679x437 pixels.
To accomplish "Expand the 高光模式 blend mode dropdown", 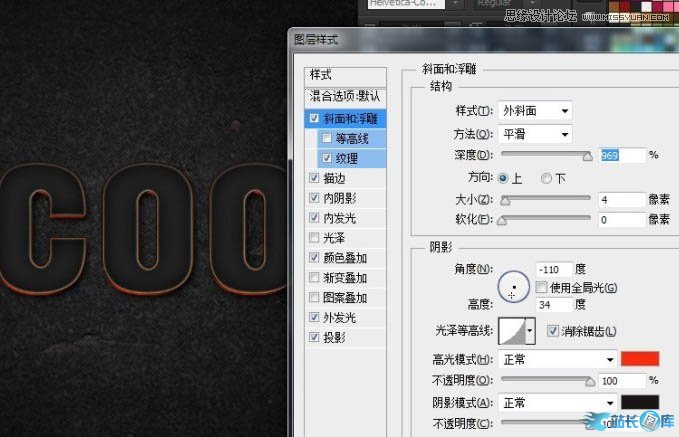I will tap(558, 359).
